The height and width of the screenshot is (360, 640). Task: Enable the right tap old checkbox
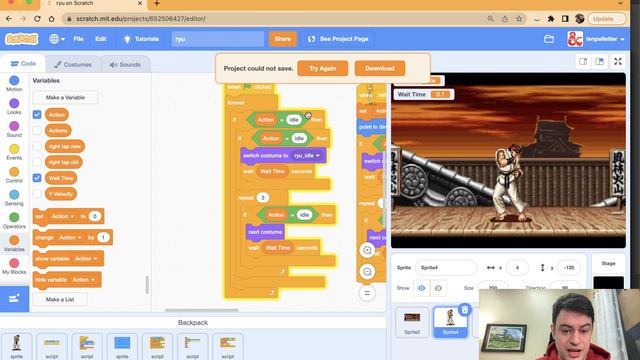pyautogui.click(x=37, y=162)
